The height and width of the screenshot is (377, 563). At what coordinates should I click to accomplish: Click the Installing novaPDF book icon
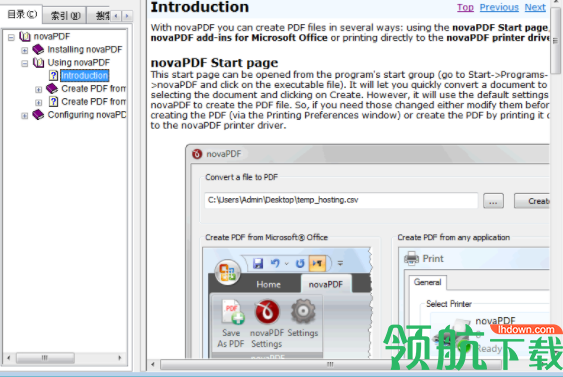pos(38,49)
